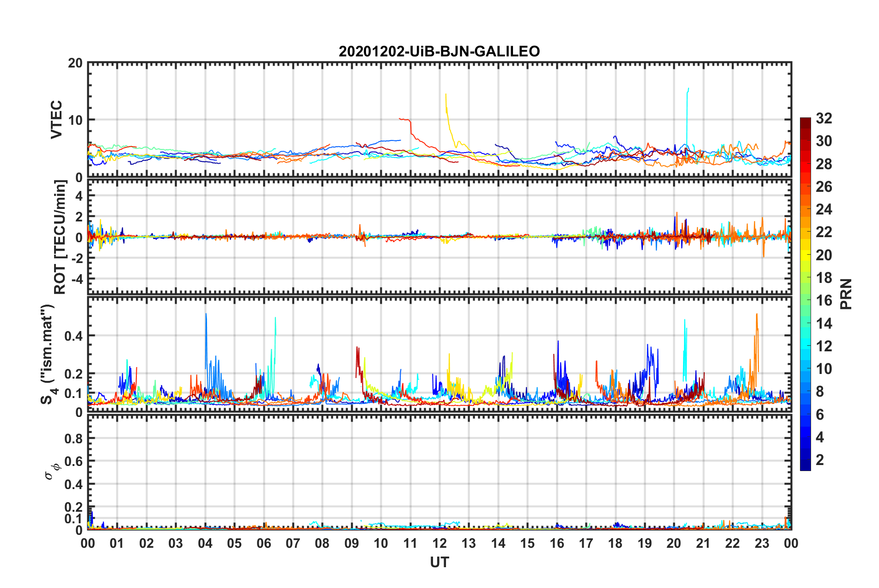879x588 pixels.
Task: Select the VTEC y-axis label
Action: point(56,119)
